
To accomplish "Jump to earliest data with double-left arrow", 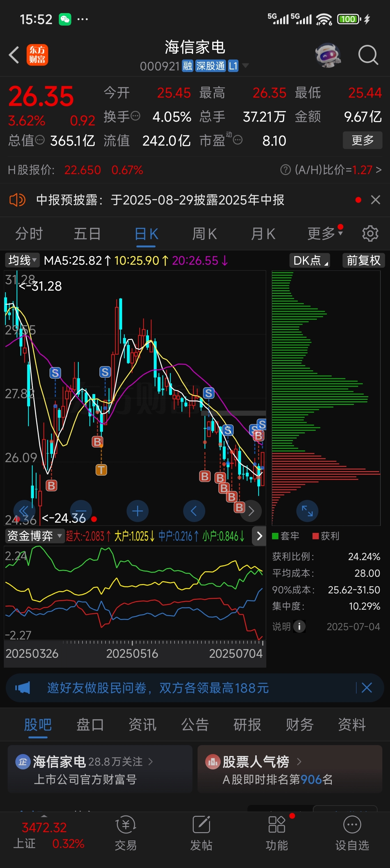I will click(24, 511).
